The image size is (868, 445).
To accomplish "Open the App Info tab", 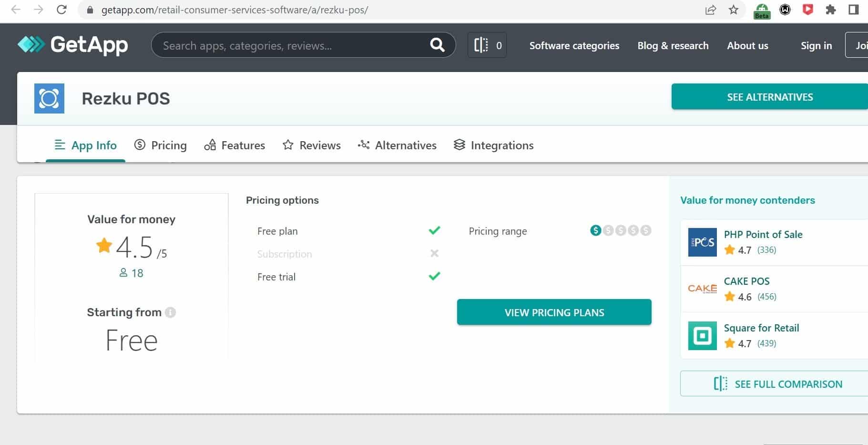I will [85, 145].
